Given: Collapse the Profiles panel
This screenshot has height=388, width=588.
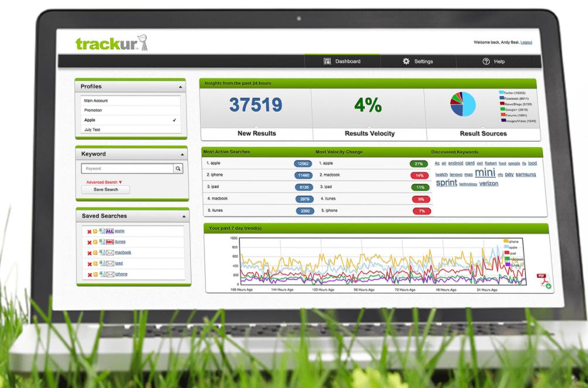Looking at the screenshot, I should click(x=180, y=87).
